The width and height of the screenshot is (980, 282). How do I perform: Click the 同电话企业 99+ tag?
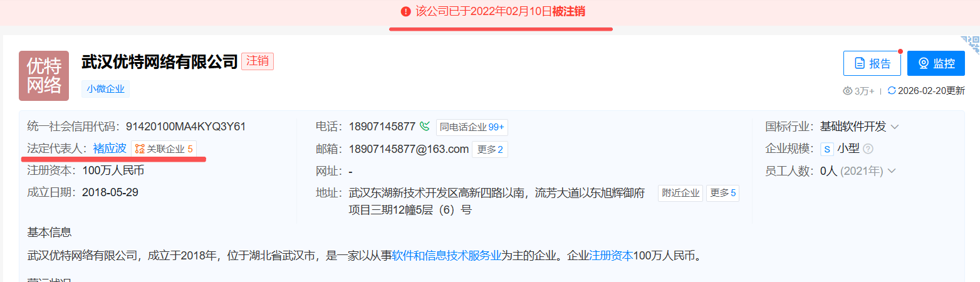472,127
